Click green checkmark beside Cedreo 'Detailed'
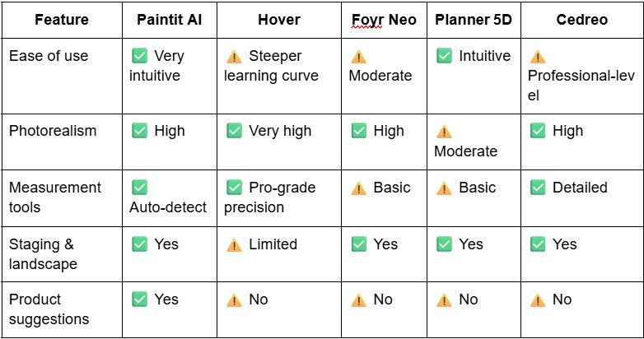 click(x=538, y=188)
